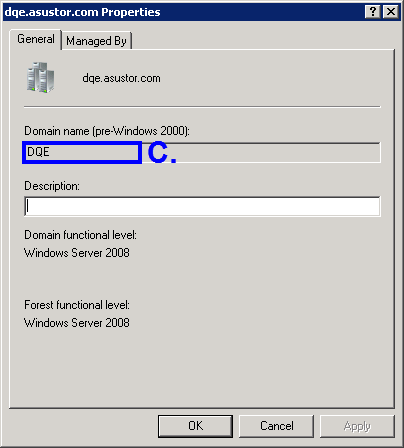Click the horizontal separator line below the icon
Viewport: 404px width, 448px height.
click(202, 107)
